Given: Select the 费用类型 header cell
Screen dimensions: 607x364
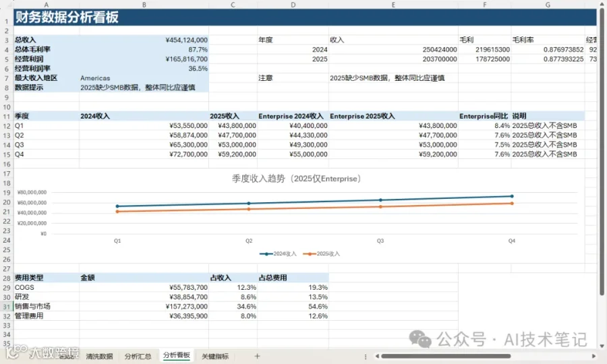Looking at the screenshot, I should point(47,278).
